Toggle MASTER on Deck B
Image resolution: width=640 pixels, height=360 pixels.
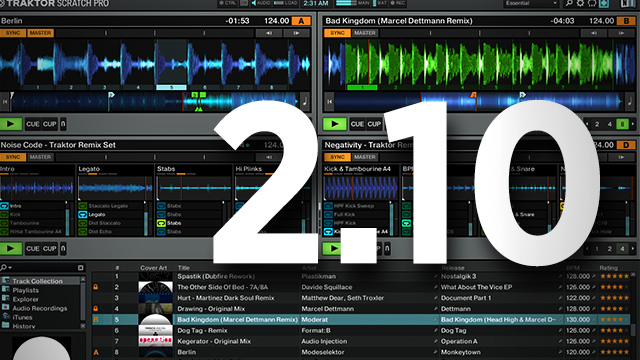(x=364, y=33)
